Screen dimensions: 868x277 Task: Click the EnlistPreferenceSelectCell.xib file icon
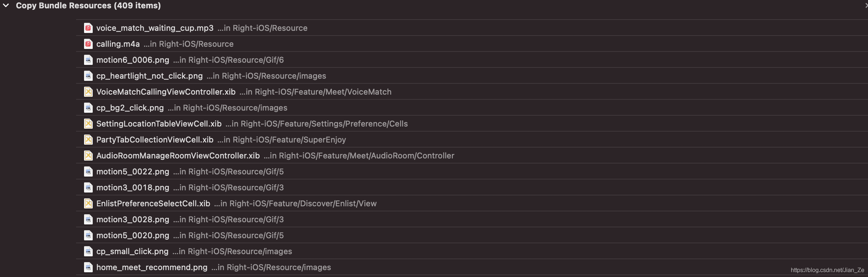point(88,203)
